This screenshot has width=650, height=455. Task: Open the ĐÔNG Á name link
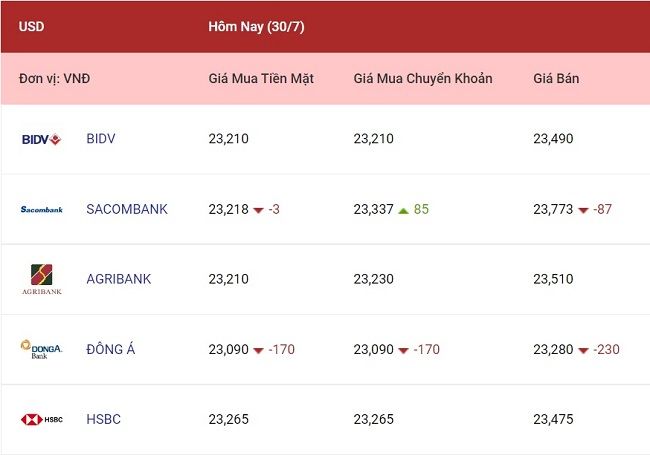pos(111,349)
